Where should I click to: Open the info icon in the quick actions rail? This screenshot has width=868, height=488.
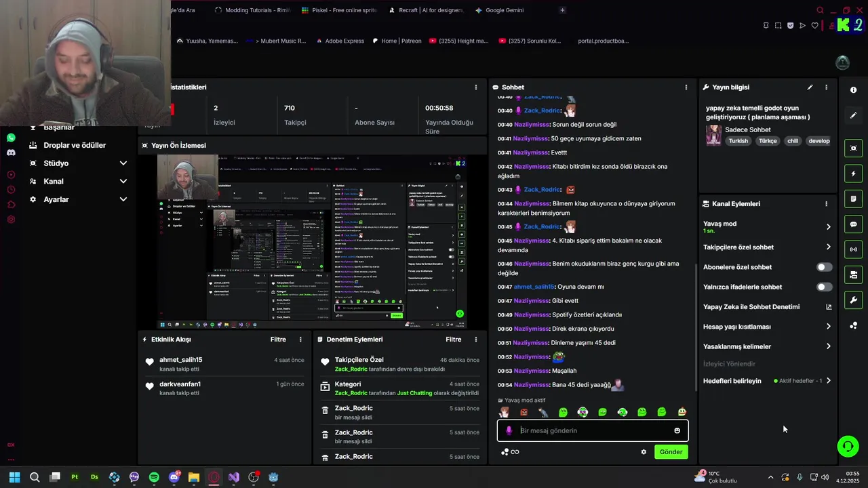tap(853, 90)
